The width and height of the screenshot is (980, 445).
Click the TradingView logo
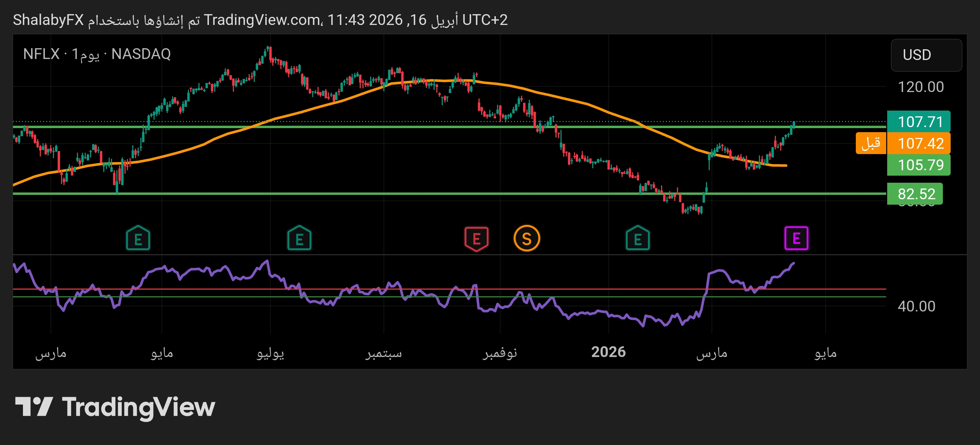tap(115, 407)
